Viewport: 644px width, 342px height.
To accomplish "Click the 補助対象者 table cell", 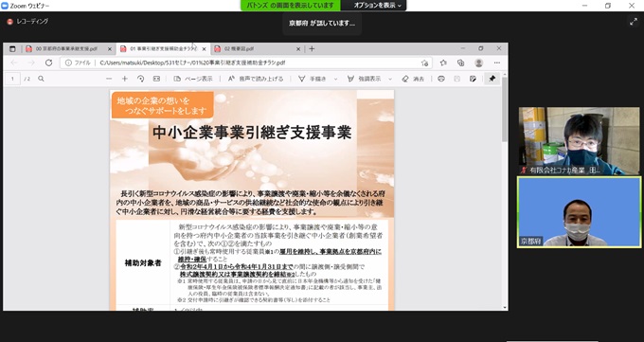I will (143, 262).
